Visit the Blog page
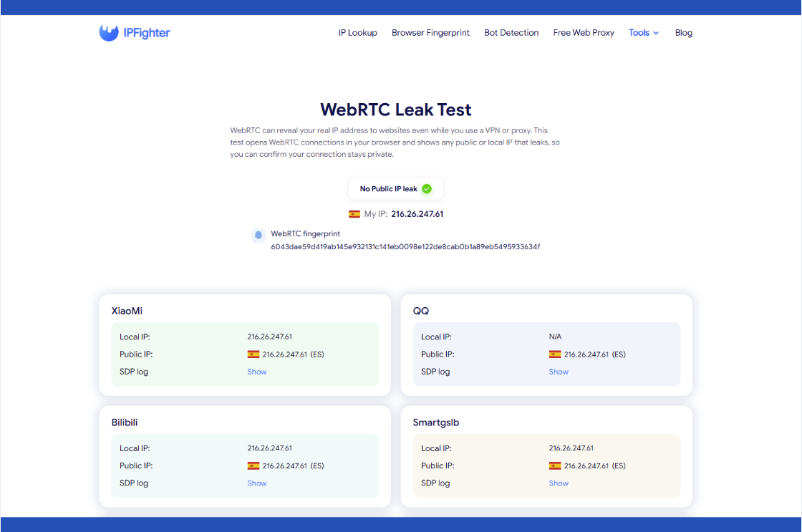Viewport: 802px width, 532px height. pyautogui.click(x=683, y=33)
